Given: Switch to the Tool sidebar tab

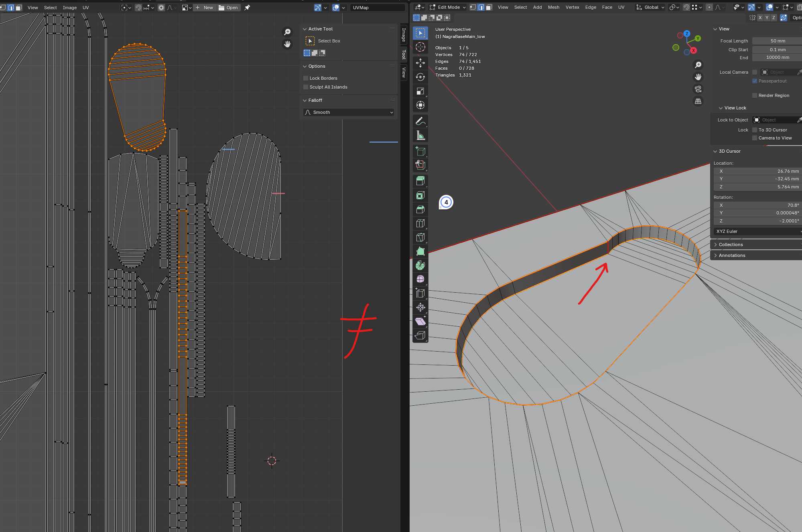Looking at the screenshot, I should (x=404, y=55).
